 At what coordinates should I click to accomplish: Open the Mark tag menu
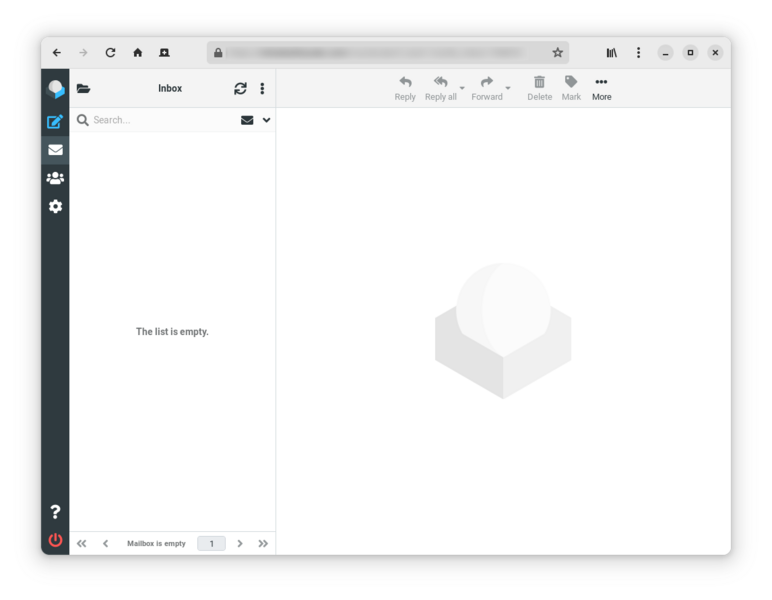pyautogui.click(x=571, y=89)
